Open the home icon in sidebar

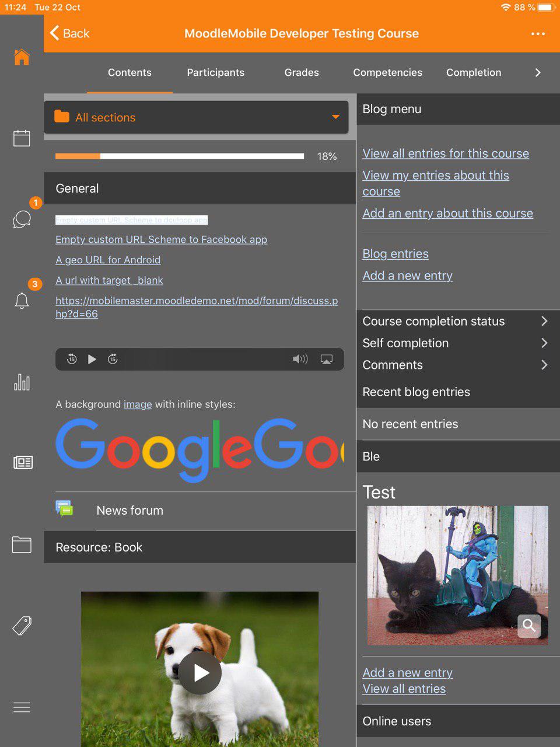pyautogui.click(x=22, y=57)
